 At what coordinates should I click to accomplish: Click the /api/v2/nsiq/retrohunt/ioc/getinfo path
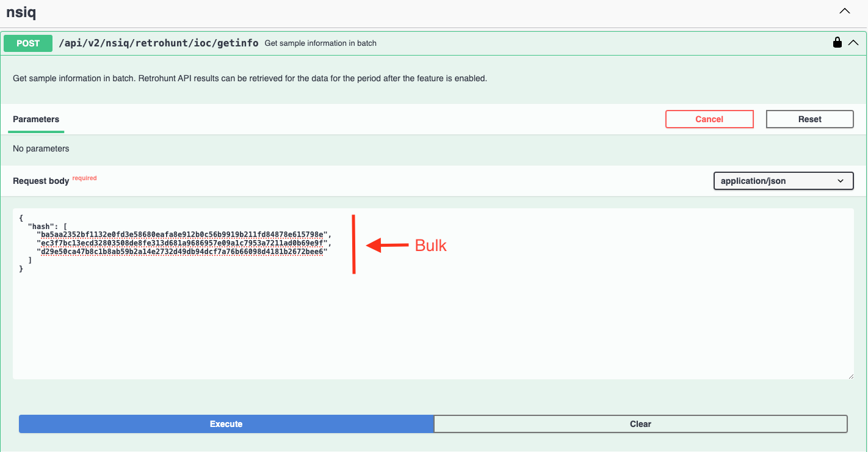159,43
